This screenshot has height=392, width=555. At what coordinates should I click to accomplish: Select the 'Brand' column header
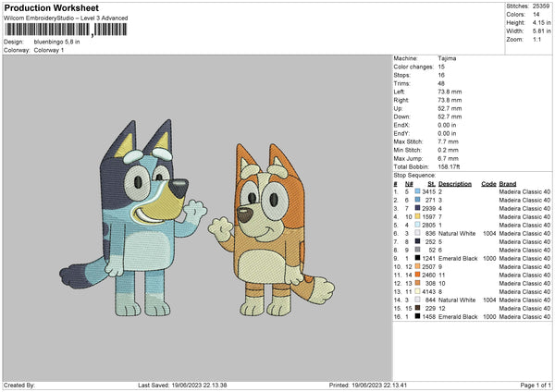pos(508,184)
